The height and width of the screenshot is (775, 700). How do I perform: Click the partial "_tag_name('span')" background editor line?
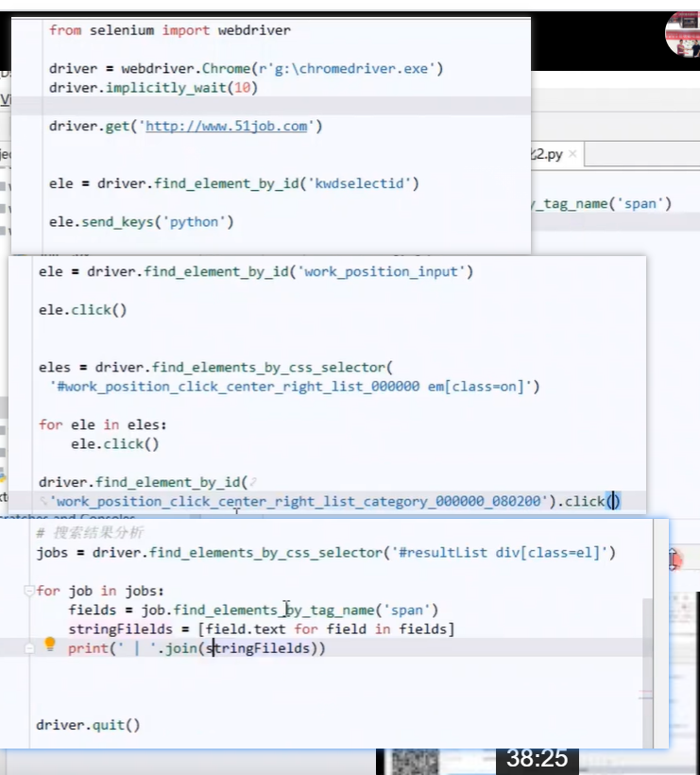point(602,203)
